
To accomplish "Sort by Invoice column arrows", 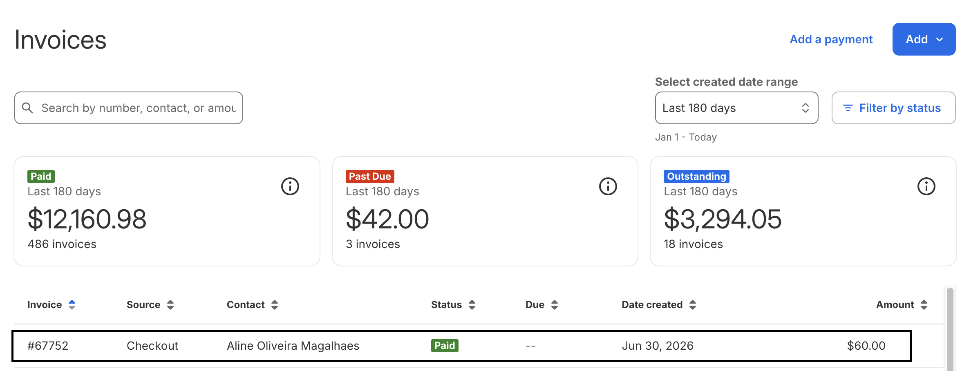I will point(72,305).
